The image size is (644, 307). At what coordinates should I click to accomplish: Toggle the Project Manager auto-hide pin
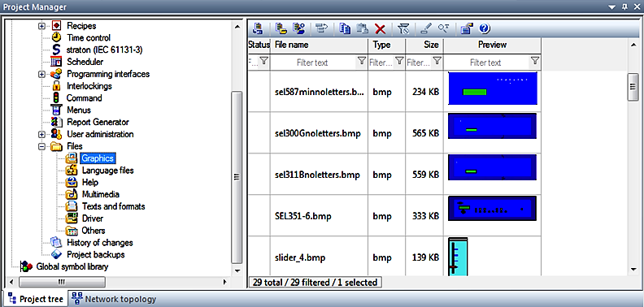click(625, 7)
